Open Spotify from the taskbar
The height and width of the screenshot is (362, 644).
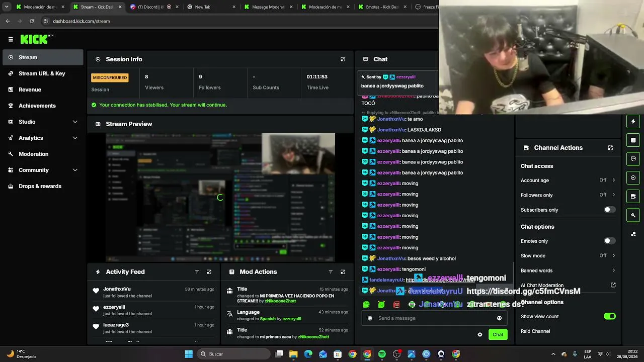[382, 354]
